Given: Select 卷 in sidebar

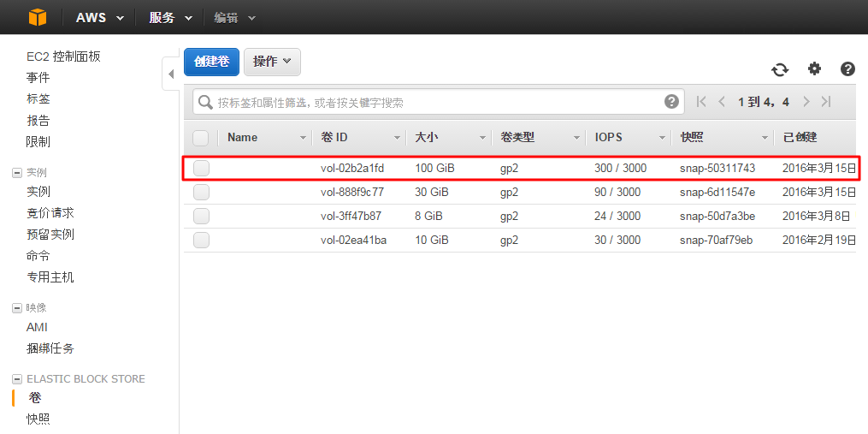Looking at the screenshot, I should (x=35, y=398).
